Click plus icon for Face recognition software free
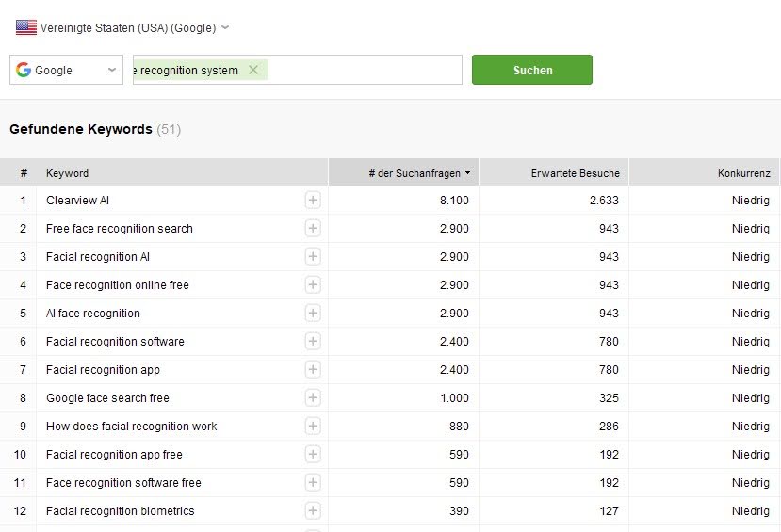The width and height of the screenshot is (781, 532). click(313, 482)
